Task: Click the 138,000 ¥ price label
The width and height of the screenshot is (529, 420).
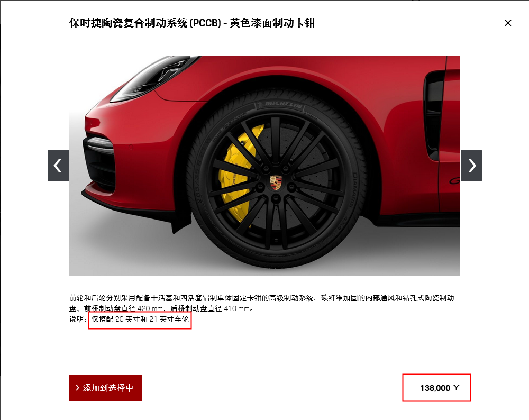Action: coord(439,388)
